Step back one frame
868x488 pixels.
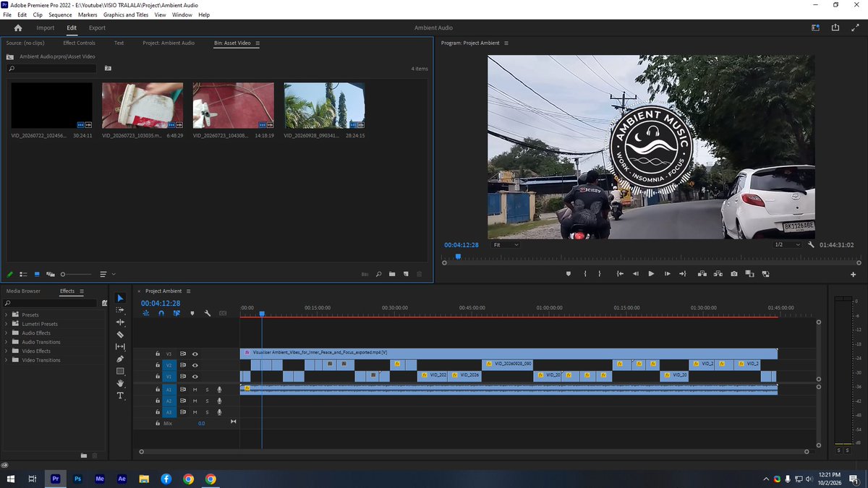point(636,274)
